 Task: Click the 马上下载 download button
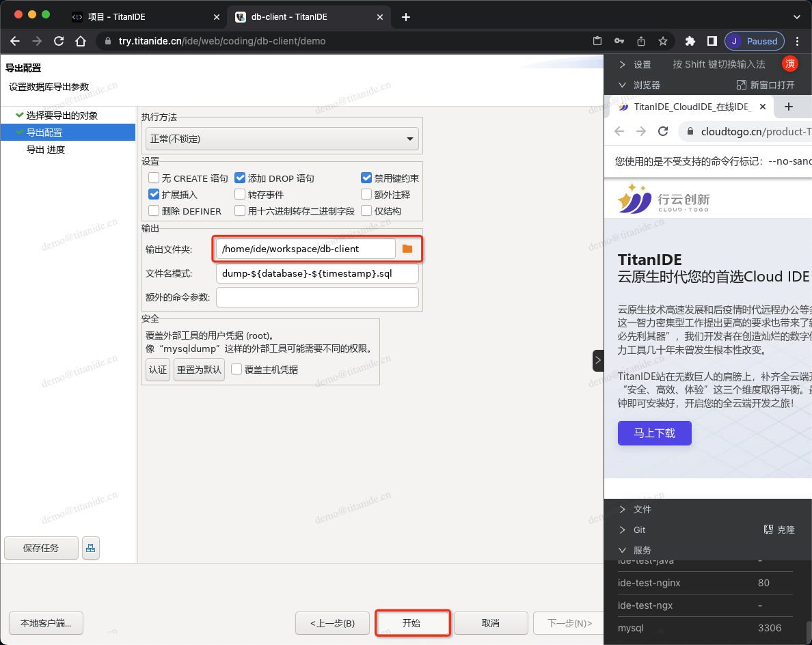(x=654, y=433)
